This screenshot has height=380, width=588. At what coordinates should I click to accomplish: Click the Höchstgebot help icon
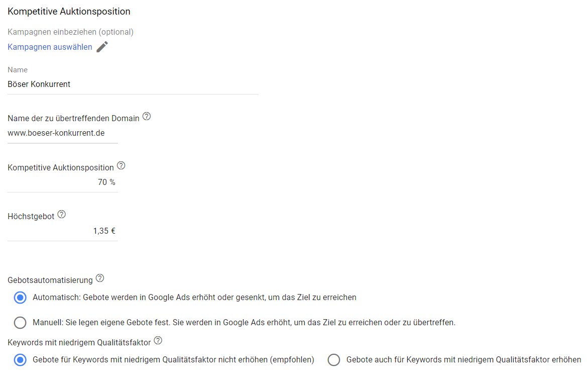point(61,214)
